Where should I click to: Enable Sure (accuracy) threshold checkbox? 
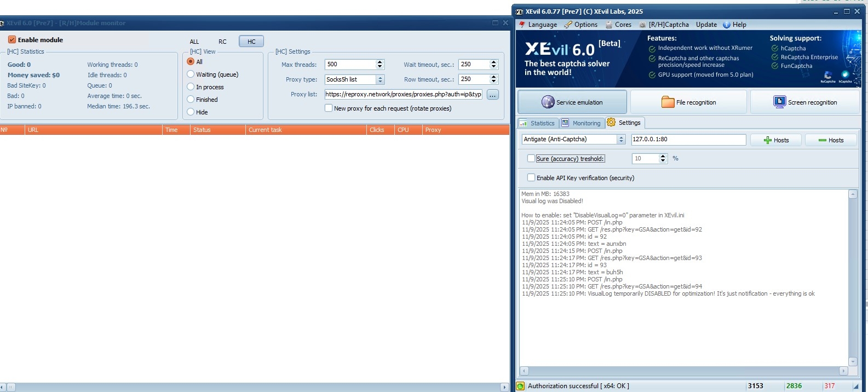click(531, 158)
